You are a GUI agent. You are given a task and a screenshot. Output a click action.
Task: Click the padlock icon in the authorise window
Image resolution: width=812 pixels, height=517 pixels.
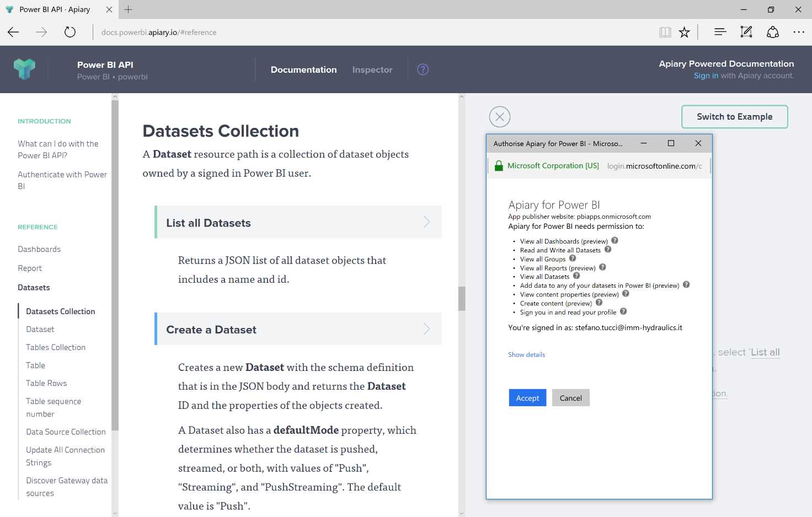coord(499,165)
